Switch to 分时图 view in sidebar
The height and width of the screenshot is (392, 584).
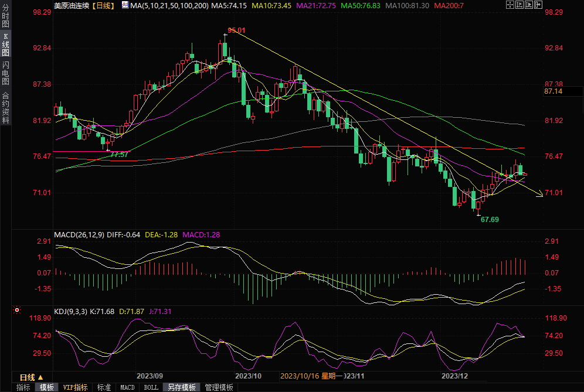pyautogui.click(x=5, y=18)
